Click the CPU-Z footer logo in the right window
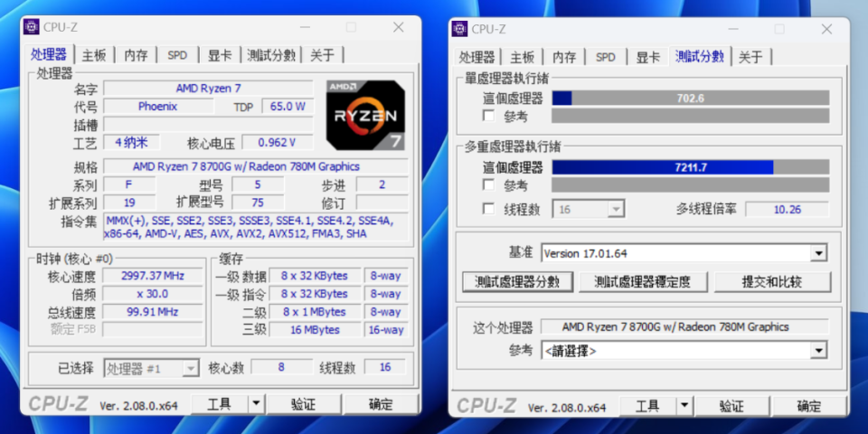This screenshot has height=434, width=868. [x=487, y=407]
